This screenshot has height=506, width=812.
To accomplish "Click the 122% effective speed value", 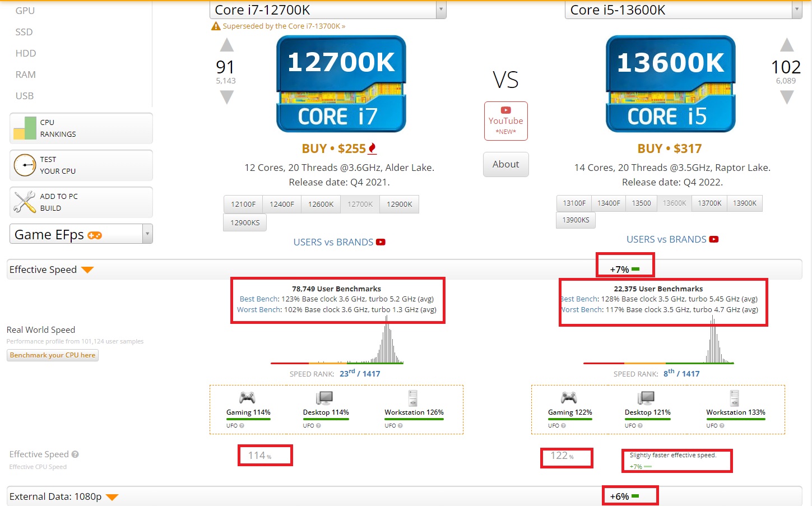I will point(562,456).
